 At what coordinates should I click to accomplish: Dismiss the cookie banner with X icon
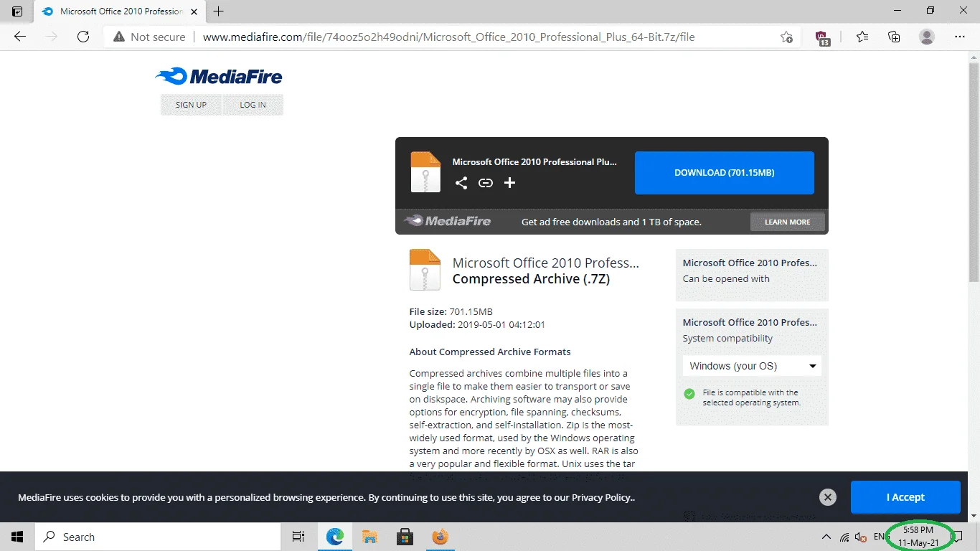point(828,497)
